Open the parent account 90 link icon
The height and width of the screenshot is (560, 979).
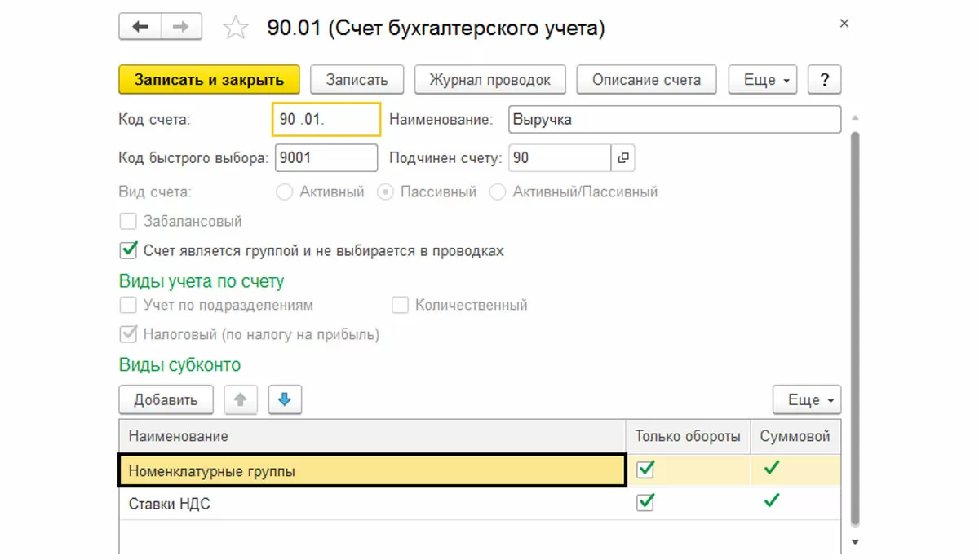(623, 158)
